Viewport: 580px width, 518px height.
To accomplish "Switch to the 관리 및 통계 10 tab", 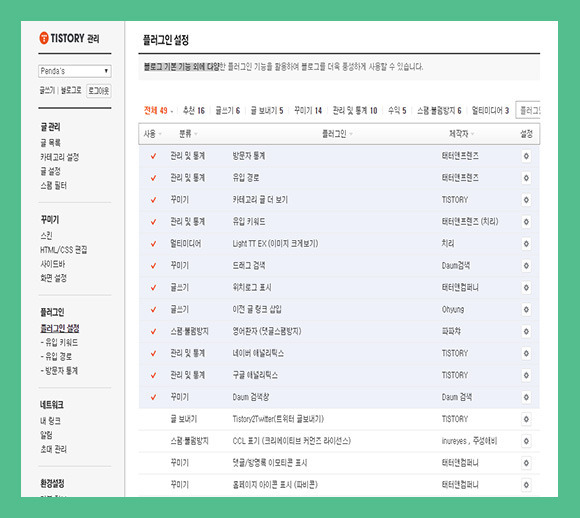I will pos(355,110).
